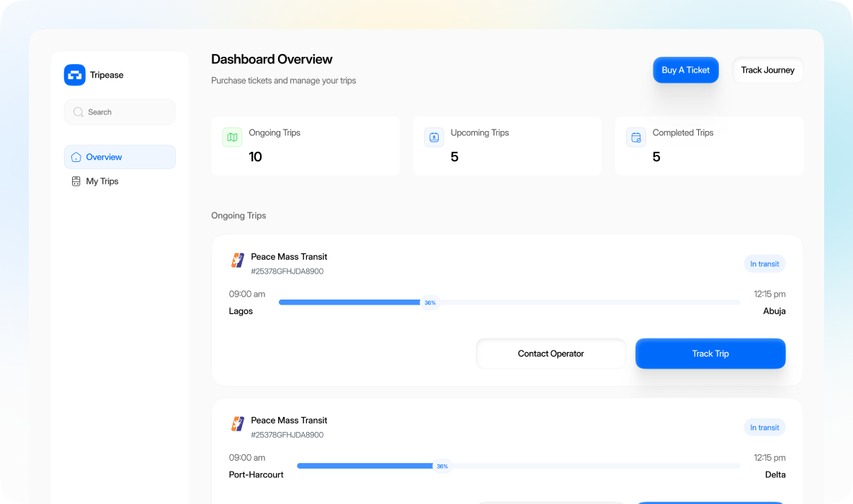Click the My Trips bus icon

tap(76, 181)
